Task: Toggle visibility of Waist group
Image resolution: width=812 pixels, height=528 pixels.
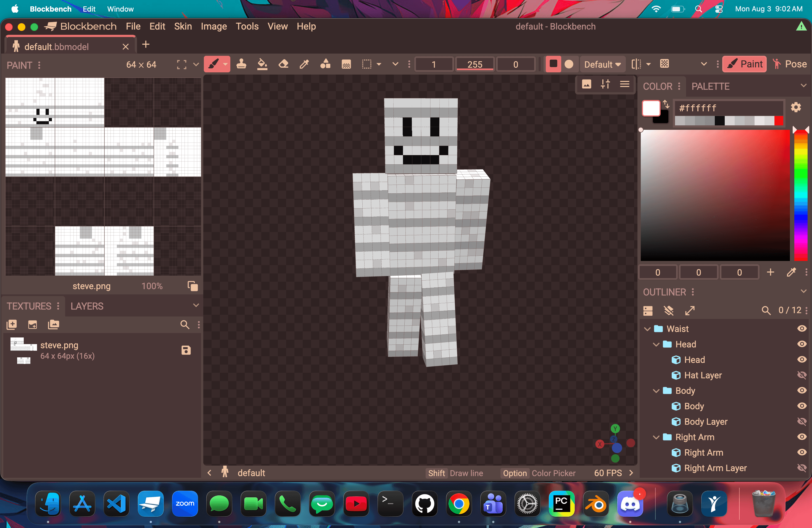Action: [x=802, y=328]
